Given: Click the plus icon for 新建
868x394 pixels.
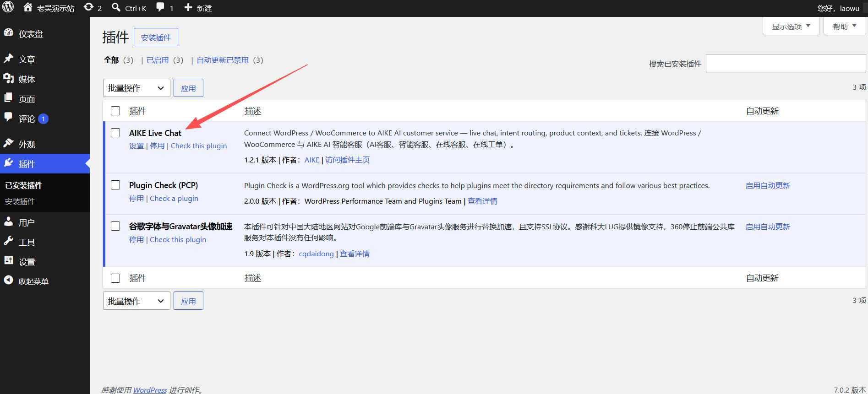Looking at the screenshot, I should tap(188, 7).
